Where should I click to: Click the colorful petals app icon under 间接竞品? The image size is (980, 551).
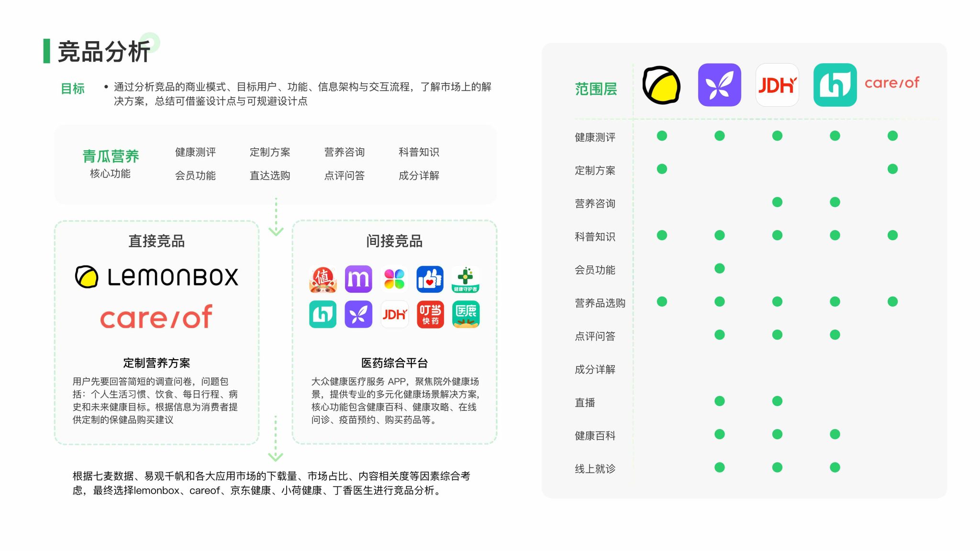[394, 279]
